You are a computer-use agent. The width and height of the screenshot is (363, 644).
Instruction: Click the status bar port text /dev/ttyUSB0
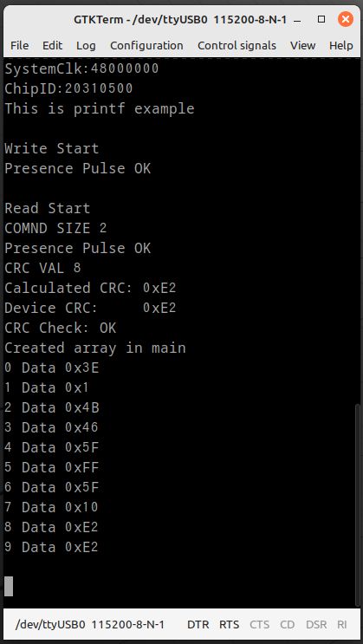50,625
